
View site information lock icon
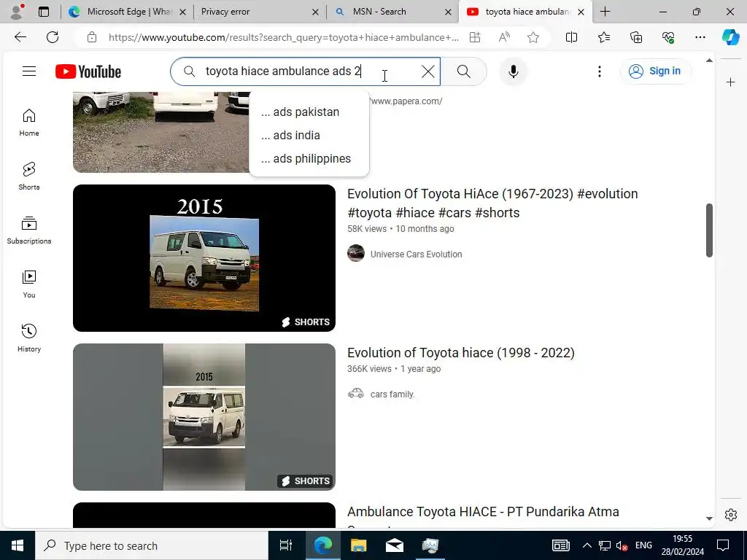coord(92,37)
